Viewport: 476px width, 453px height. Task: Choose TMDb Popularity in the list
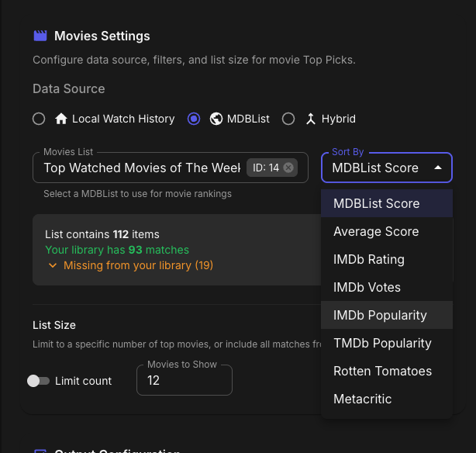click(x=382, y=343)
